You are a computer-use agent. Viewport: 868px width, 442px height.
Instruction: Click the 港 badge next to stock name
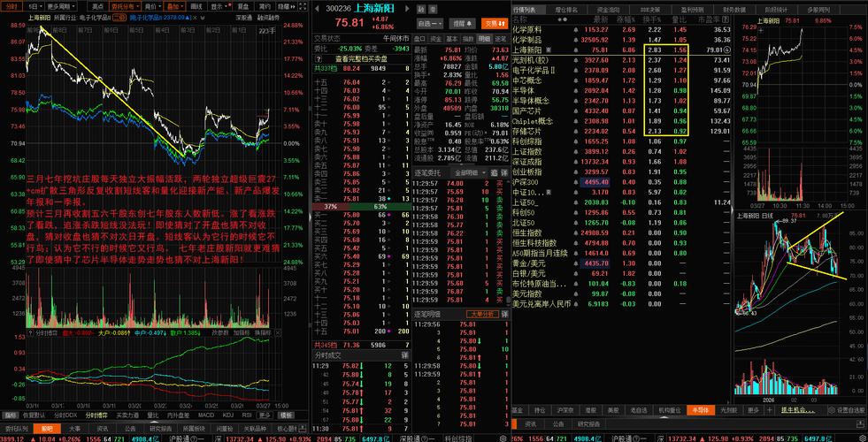433,10
